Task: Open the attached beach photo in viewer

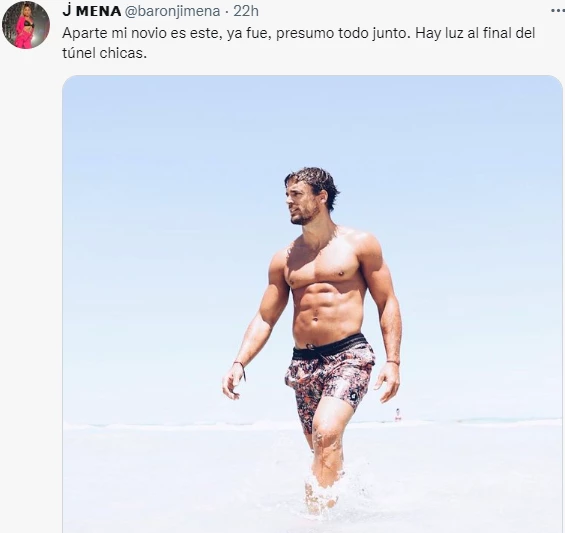Action: (x=312, y=304)
